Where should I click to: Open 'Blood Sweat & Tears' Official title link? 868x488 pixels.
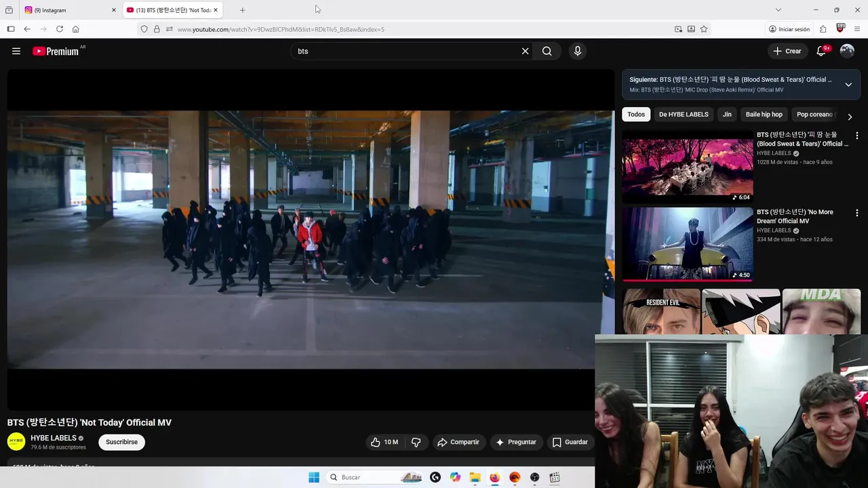(802, 139)
